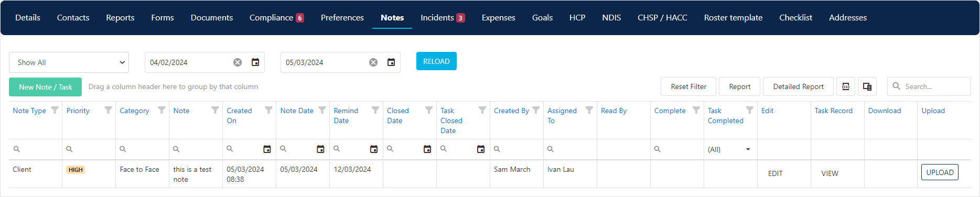Open filter for Note Type column header

pyautogui.click(x=55, y=110)
